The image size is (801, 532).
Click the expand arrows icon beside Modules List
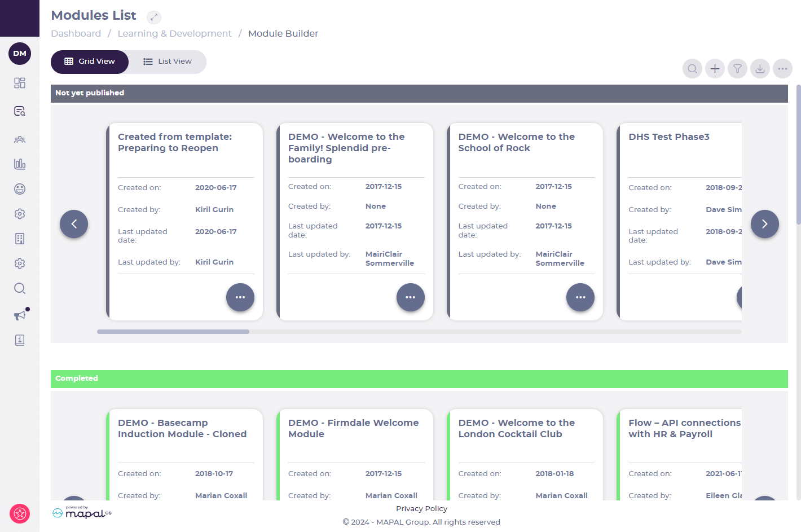point(154,17)
